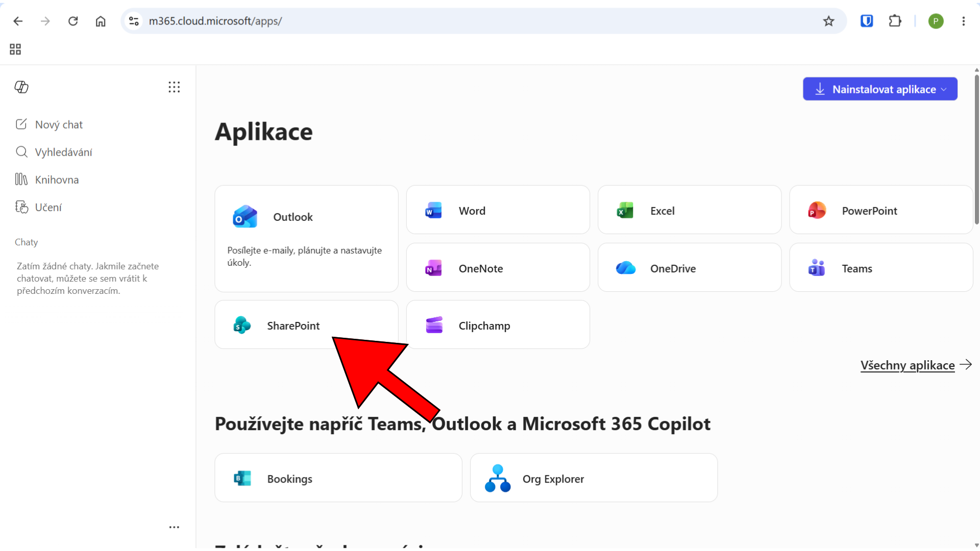This screenshot has width=980, height=551.
Task: Launch Teams from the apps list
Action: (881, 267)
